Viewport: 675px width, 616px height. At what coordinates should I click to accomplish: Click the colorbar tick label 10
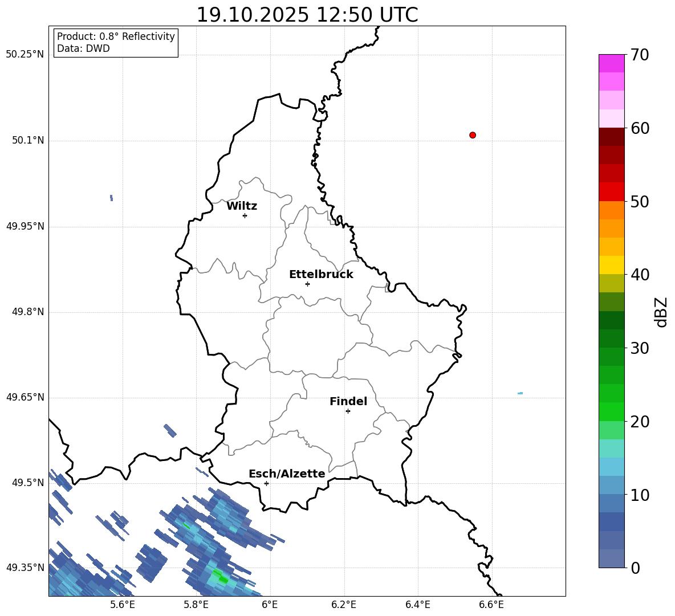(640, 495)
